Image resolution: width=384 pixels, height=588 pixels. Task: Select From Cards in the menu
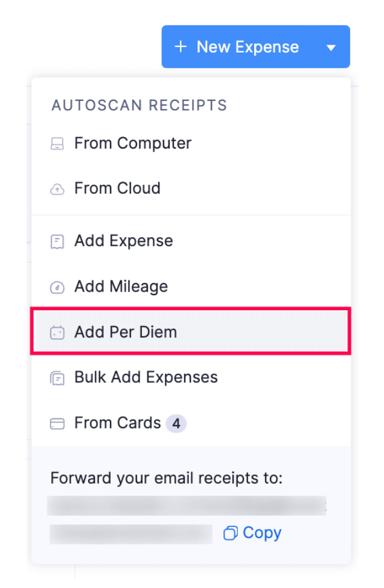tap(116, 423)
